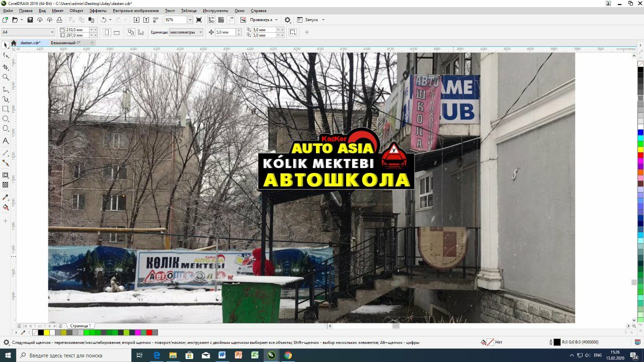Expand the Единицы миллиметры units dropdown
The width and height of the screenshot is (644, 362).
[x=200, y=32]
